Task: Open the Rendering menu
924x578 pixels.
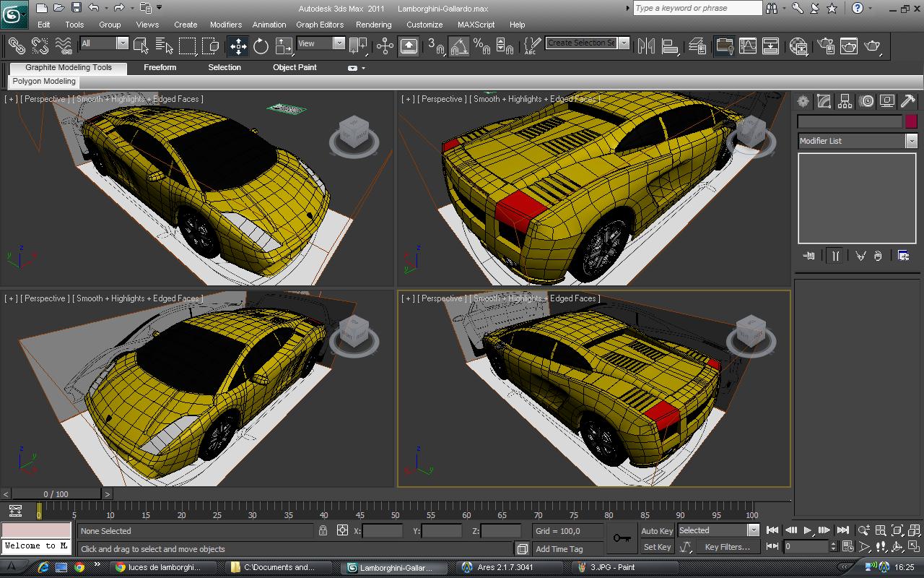Action: pos(373,25)
